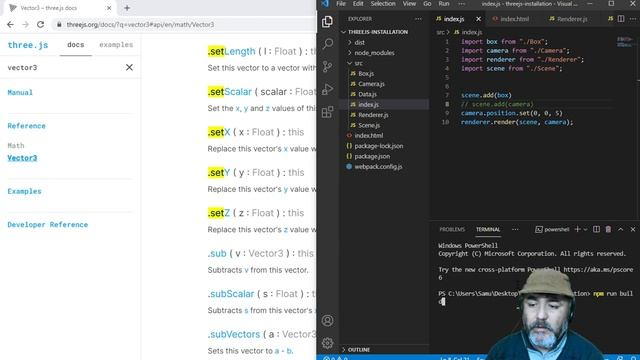Open the .subVectors method link
This screenshot has height=360, width=640.
pos(234,334)
